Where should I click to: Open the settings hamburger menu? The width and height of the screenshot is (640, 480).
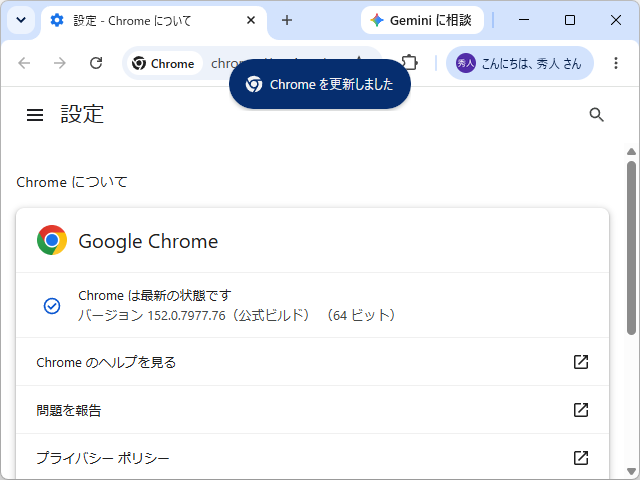click(x=35, y=115)
